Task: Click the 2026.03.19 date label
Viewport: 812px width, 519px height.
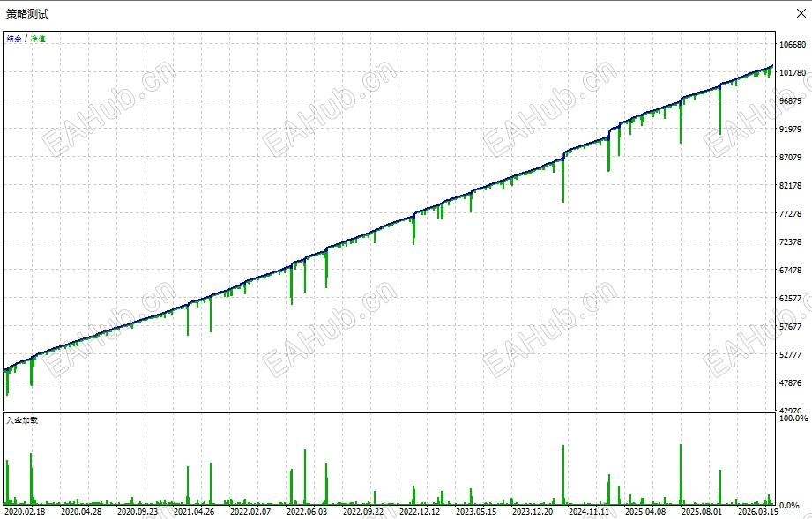Action: (x=758, y=512)
